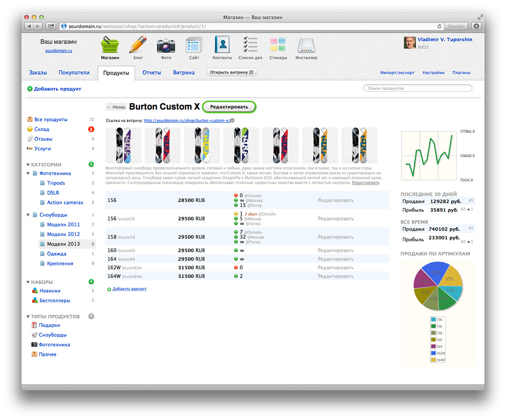506x420 pixels.
Task: Click the выйти logout link
Action: coord(423,47)
